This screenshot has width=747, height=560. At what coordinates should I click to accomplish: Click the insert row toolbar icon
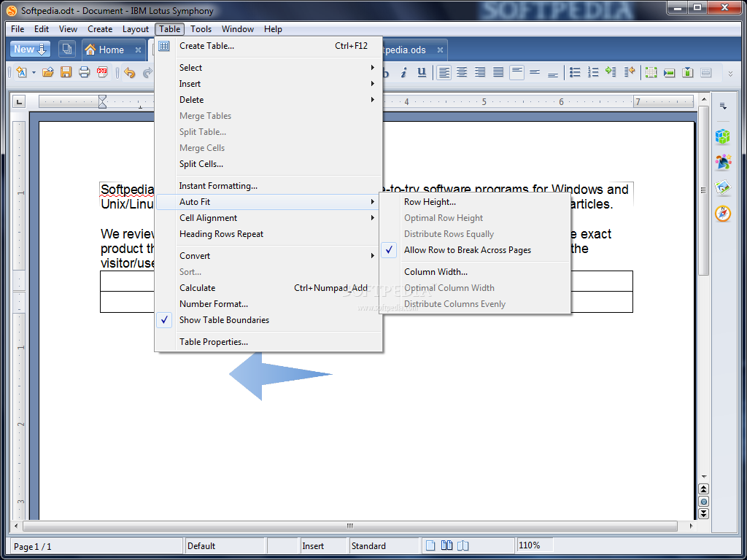pyautogui.click(x=670, y=72)
